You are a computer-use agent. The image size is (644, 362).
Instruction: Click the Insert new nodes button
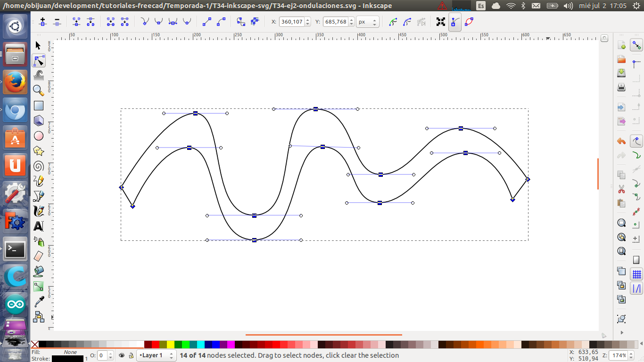pyautogui.click(x=43, y=22)
